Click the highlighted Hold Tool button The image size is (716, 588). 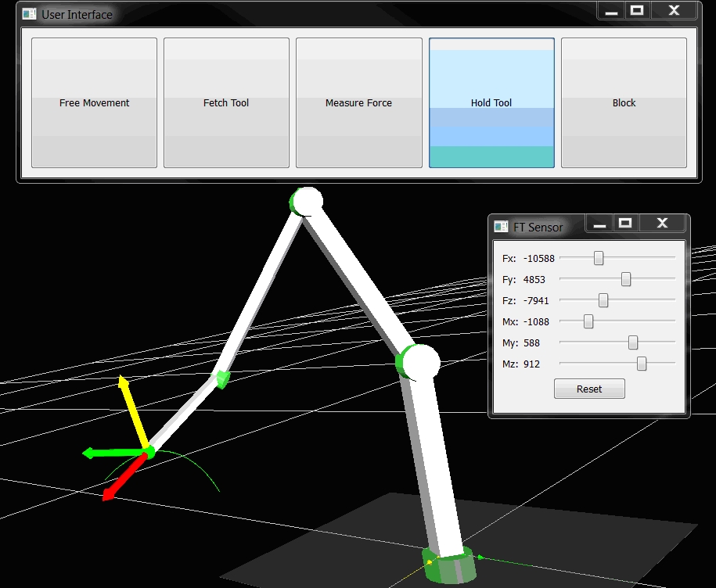[491, 103]
